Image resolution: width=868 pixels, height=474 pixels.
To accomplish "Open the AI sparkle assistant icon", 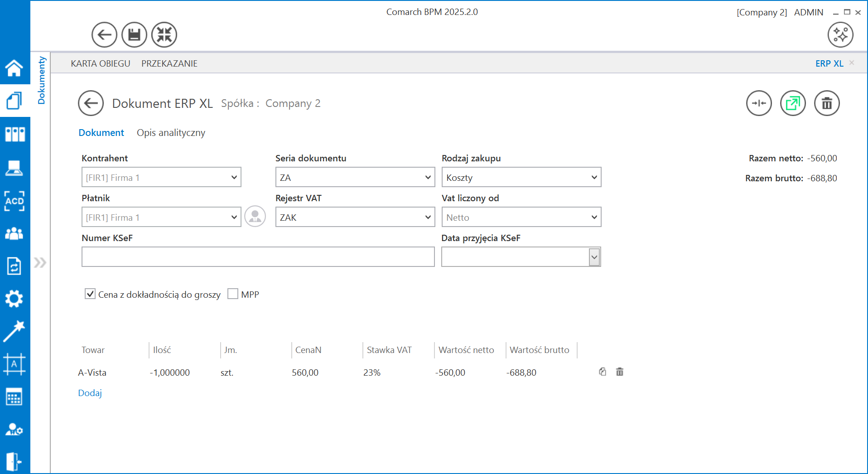I will click(x=840, y=35).
